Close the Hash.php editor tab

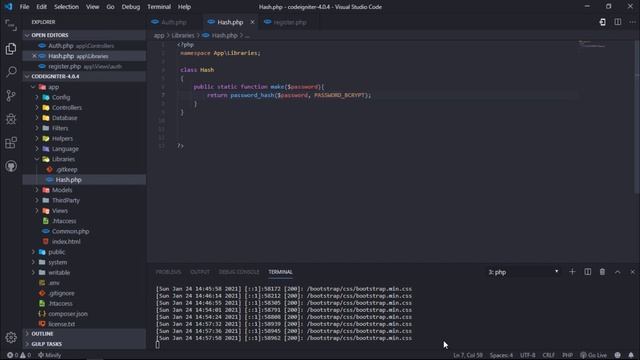[252, 22]
